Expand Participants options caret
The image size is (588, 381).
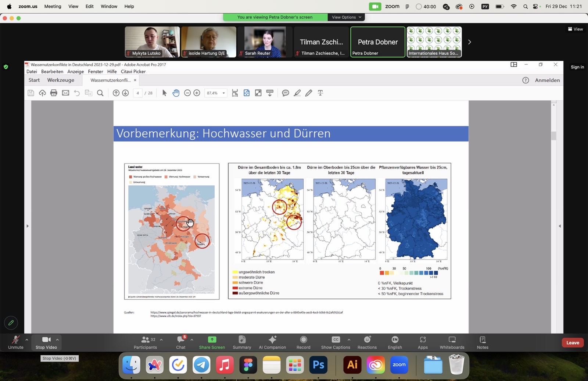tap(161, 339)
